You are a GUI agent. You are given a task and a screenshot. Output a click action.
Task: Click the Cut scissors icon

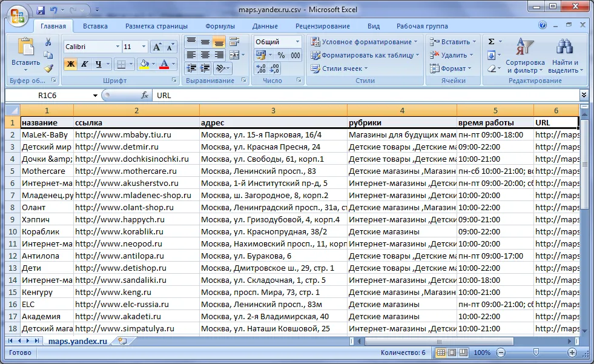coord(48,42)
